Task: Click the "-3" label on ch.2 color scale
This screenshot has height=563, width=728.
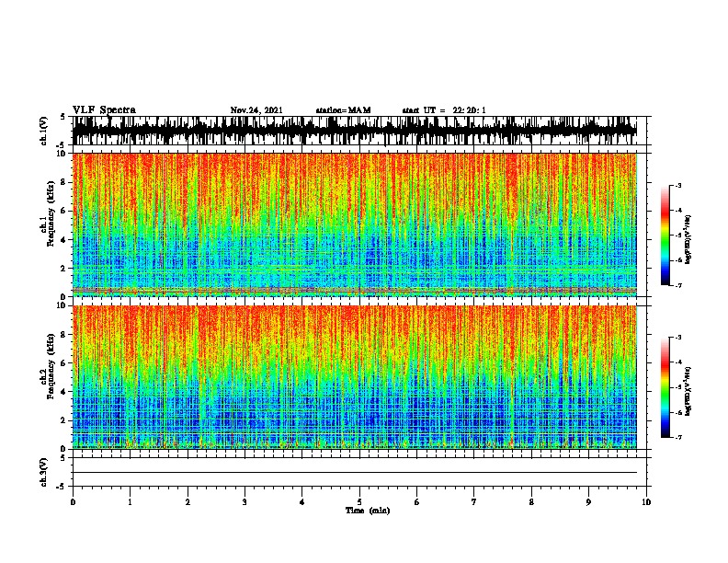Action: [x=678, y=338]
